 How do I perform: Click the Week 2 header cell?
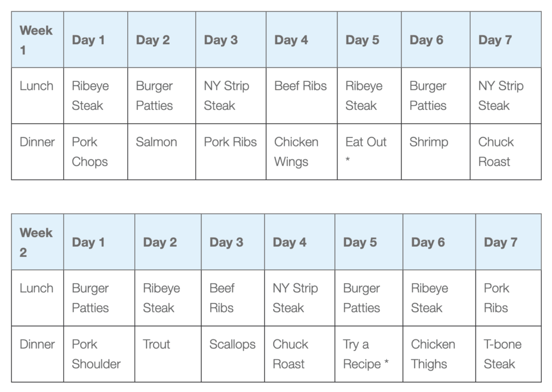(x=38, y=242)
